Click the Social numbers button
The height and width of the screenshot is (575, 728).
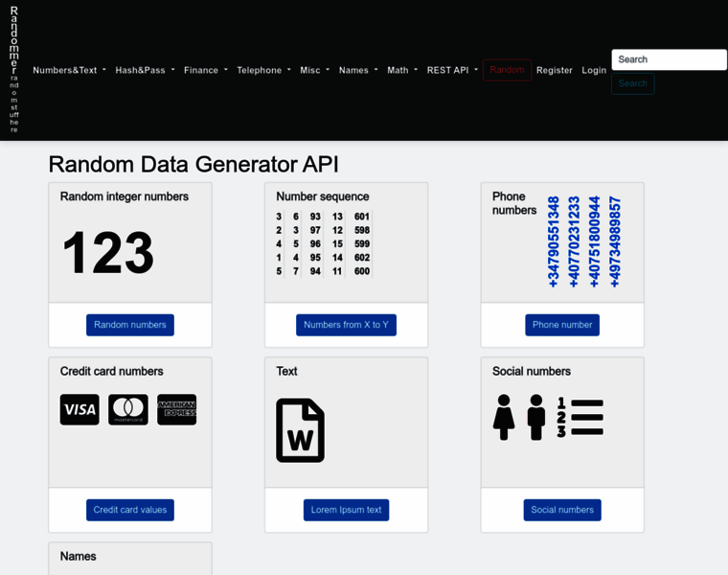(562, 510)
